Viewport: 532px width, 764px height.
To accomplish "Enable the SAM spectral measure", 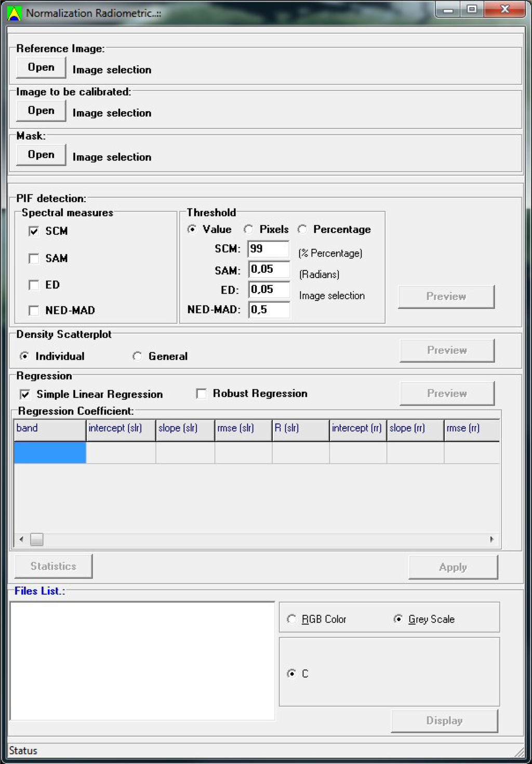I will pos(34,259).
